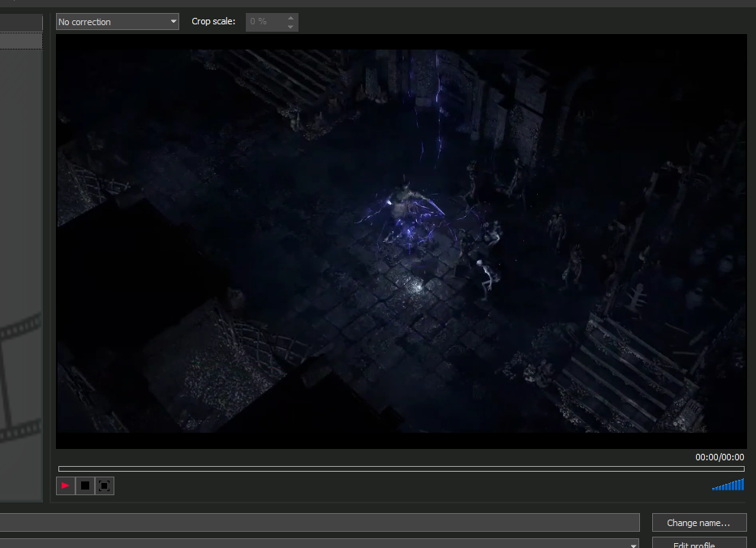Decrease crop scale with down arrow
756x548 pixels.
pos(290,27)
